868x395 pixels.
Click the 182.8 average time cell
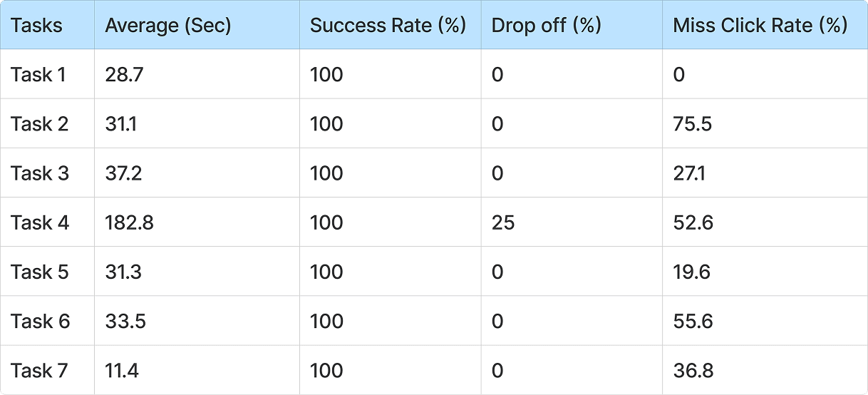(x=130, y=222)
